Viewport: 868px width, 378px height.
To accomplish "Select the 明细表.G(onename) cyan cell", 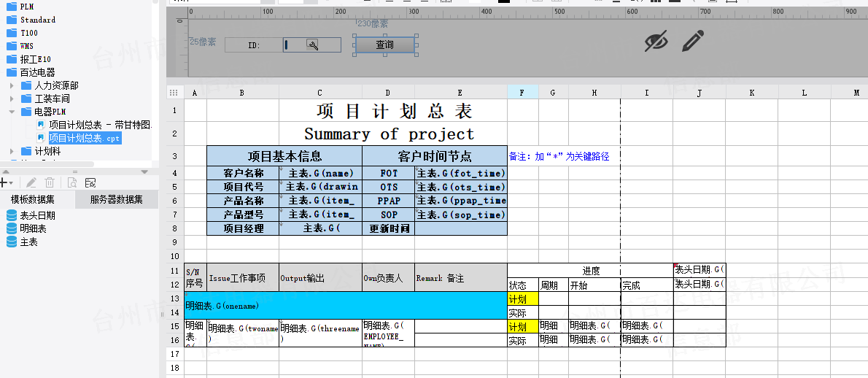I will 346,306.
